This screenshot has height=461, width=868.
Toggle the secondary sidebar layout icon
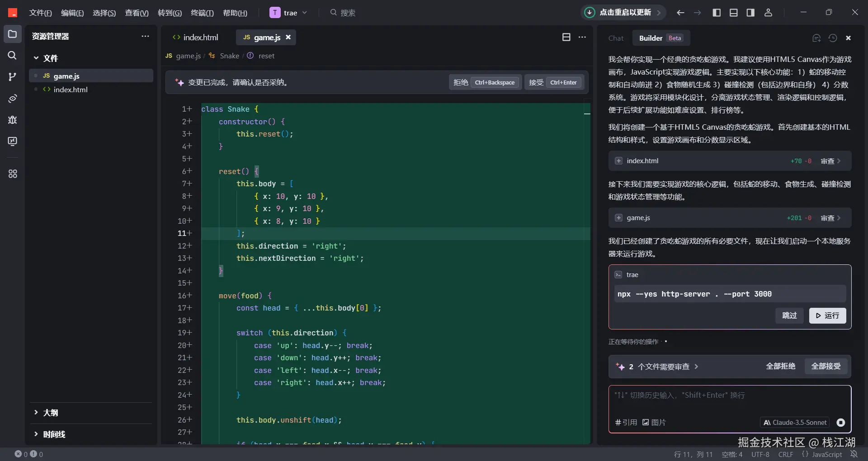750,13
